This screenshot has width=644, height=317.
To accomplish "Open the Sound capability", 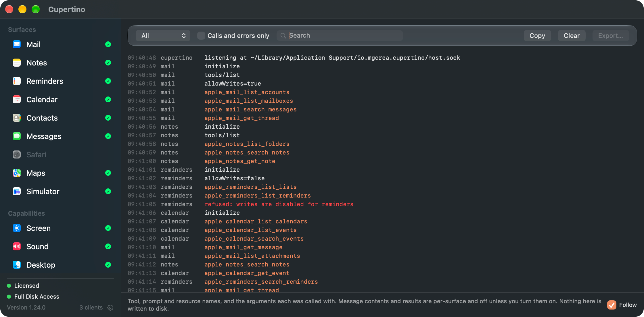I will pos(60,246).
